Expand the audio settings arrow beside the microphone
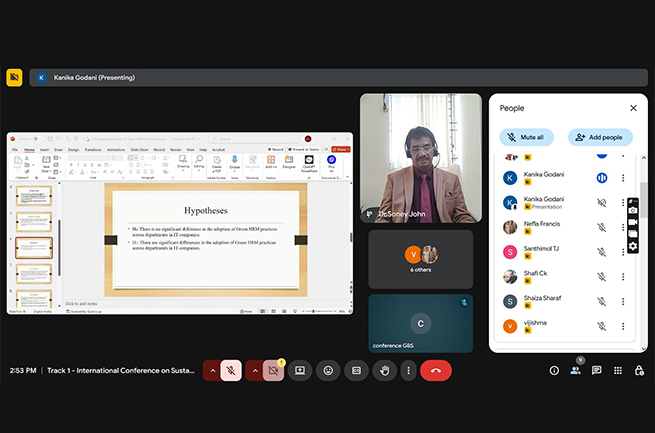This screenshot has width=655, height=433. click(211, 370)
